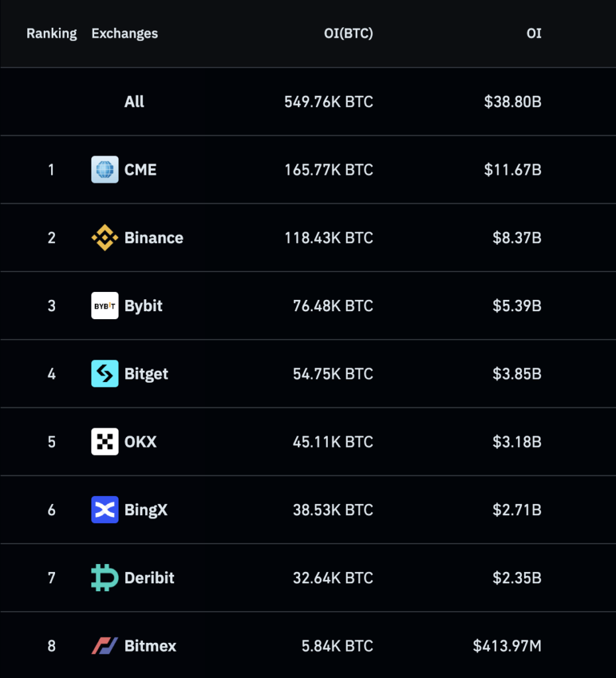Image resolution: width=616 pixels, height=678 pixels.
Task: Open the CME exchange name link
Action: (x=140, y=169)
